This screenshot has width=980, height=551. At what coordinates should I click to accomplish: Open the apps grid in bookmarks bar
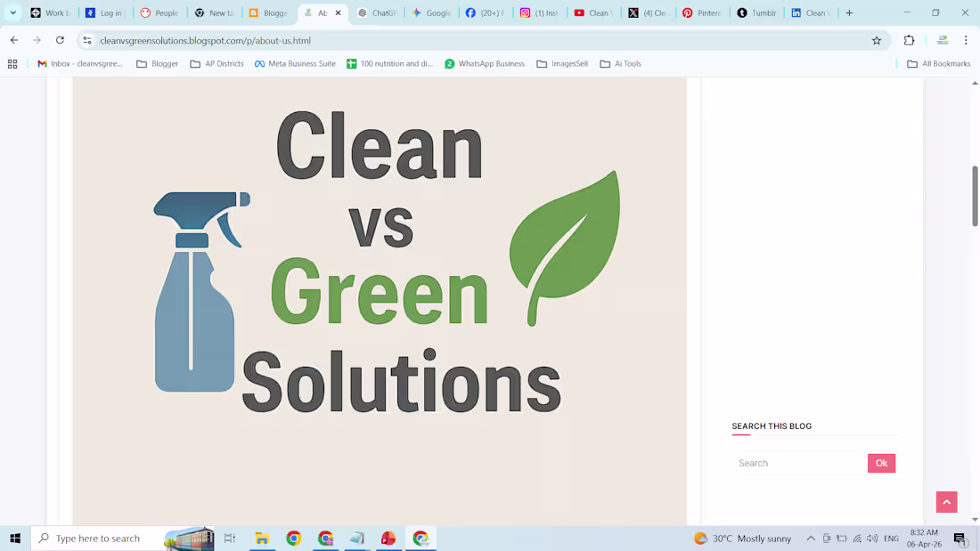click(12, 64)
